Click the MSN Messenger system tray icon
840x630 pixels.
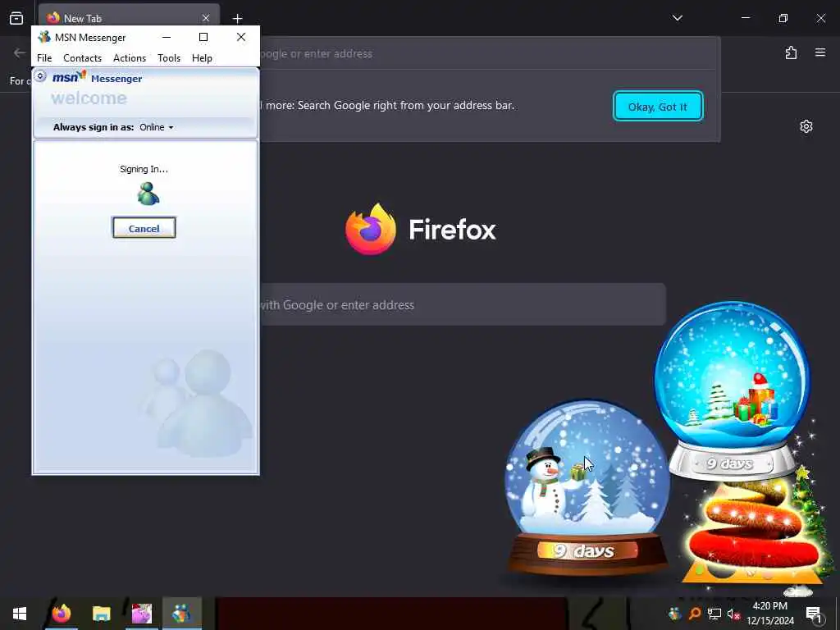point(675,614)
